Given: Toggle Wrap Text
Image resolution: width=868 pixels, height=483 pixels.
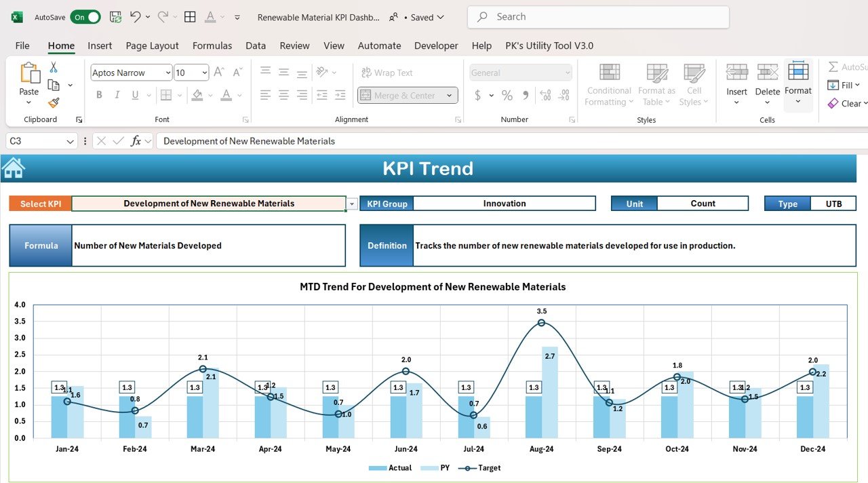Looking at the screenshot, I should point(387,73).
